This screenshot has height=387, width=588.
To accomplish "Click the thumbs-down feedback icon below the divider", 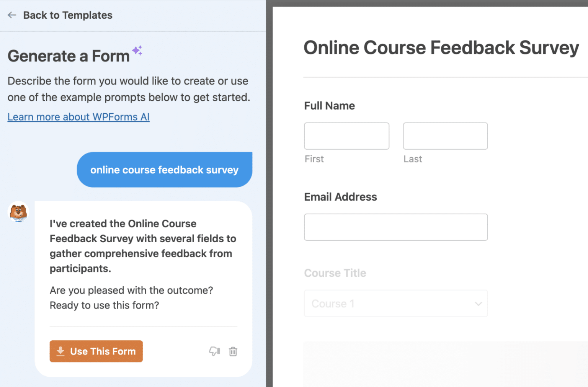I will pyautogui.click(x=214, y=351).
